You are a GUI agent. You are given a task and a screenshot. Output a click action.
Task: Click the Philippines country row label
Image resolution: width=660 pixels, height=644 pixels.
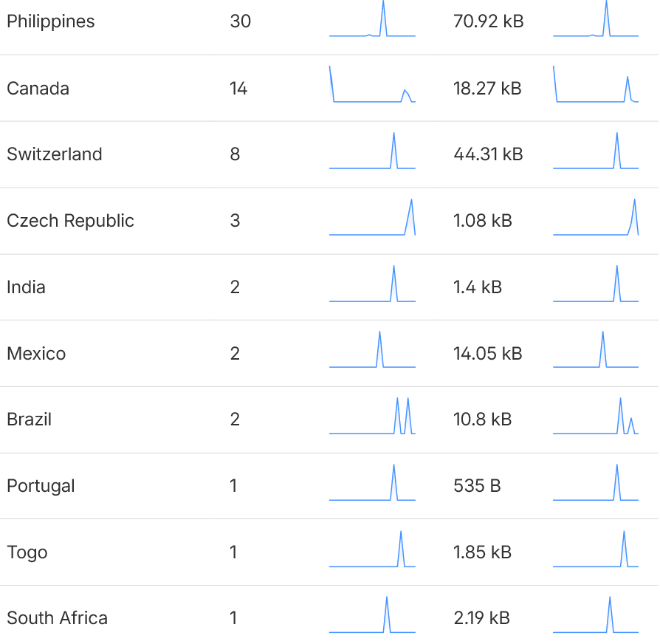click(50, 21)
